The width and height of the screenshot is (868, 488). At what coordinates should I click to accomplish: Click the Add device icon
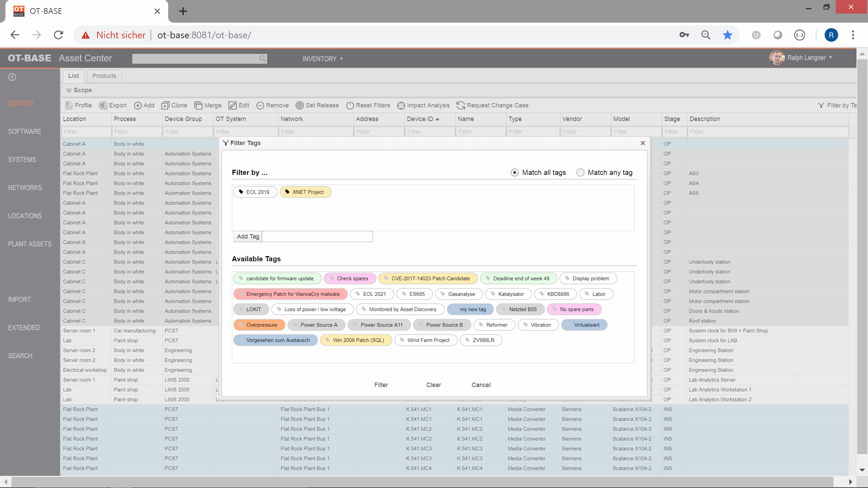coord(138,105)
